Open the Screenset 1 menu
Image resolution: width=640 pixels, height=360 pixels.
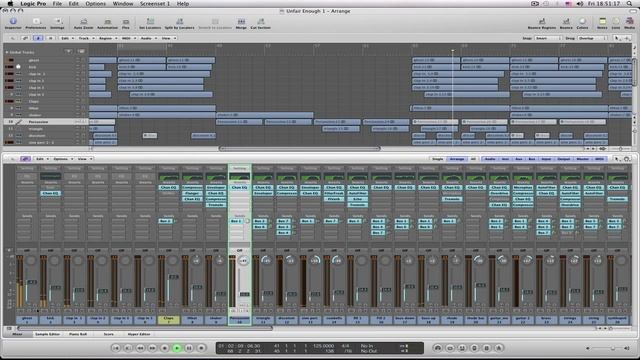(155, 4)
